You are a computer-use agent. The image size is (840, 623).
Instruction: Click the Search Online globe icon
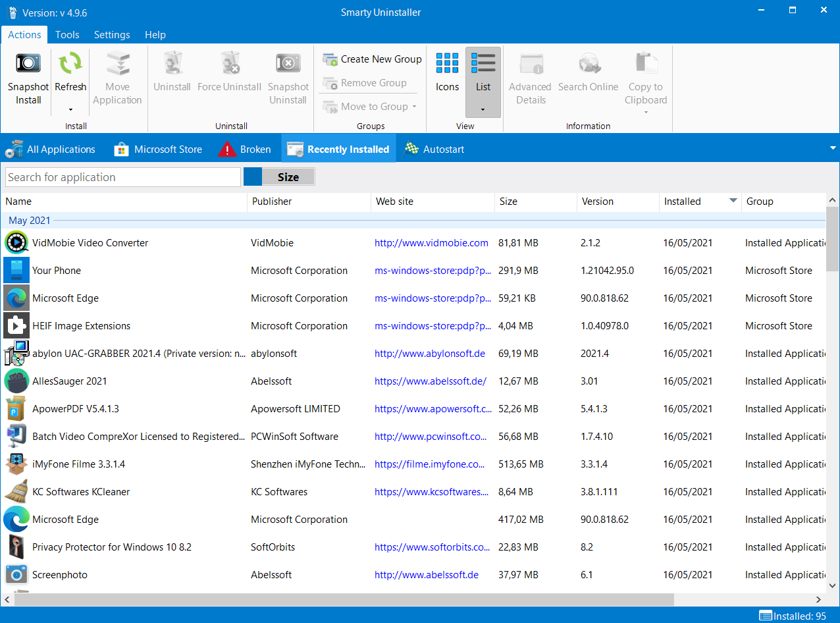click(589, 63)
